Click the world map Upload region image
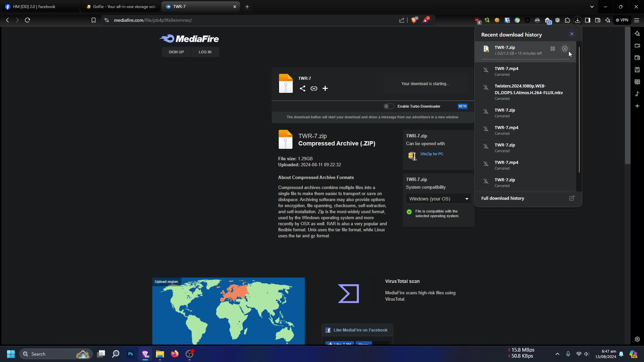The image size is (644, 362). pos(228,311)
